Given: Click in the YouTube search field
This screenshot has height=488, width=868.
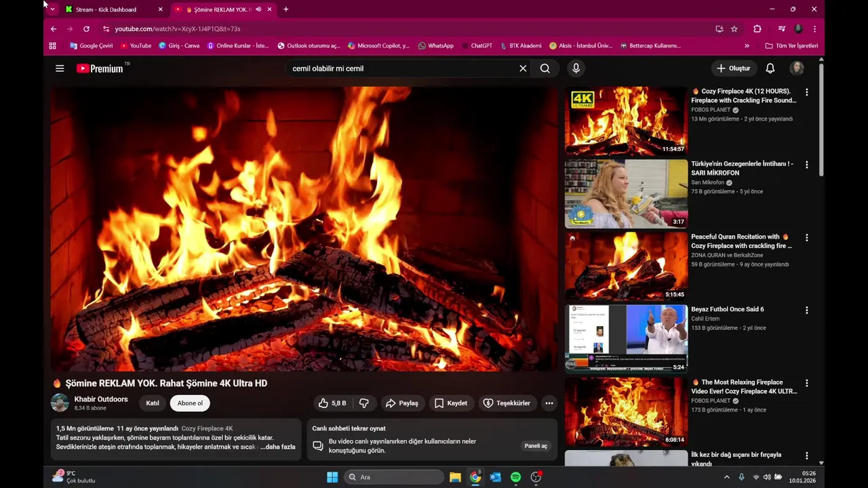Looking at the screenshot, I should point(400,68).
